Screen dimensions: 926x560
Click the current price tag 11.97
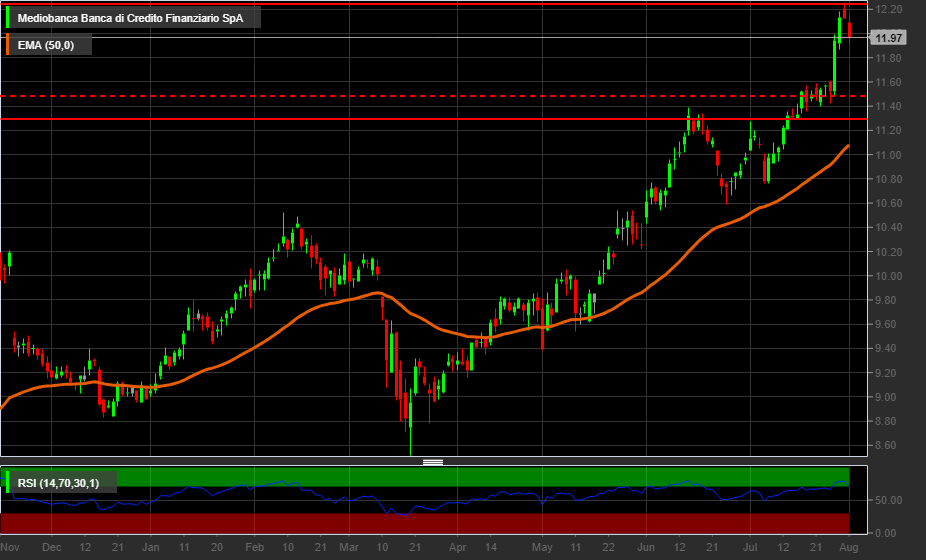pyautogui.click(x=888, y=38)
